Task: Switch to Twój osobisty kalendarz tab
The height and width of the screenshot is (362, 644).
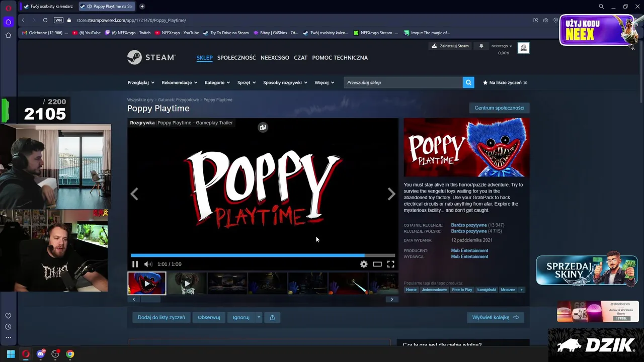Action: (x=48, y=6)
